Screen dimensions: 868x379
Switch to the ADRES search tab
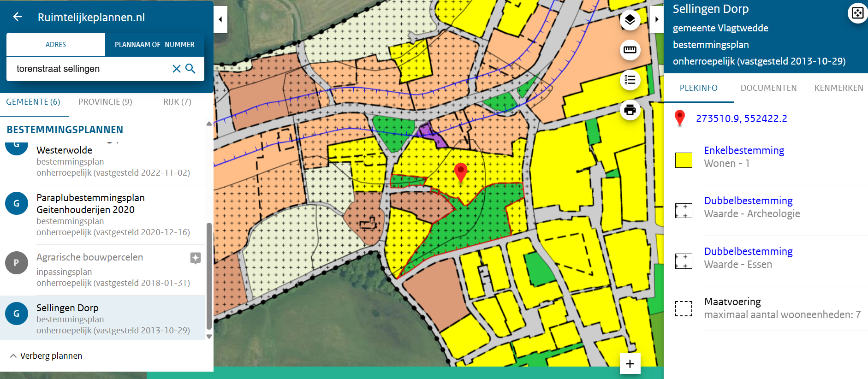56,45
